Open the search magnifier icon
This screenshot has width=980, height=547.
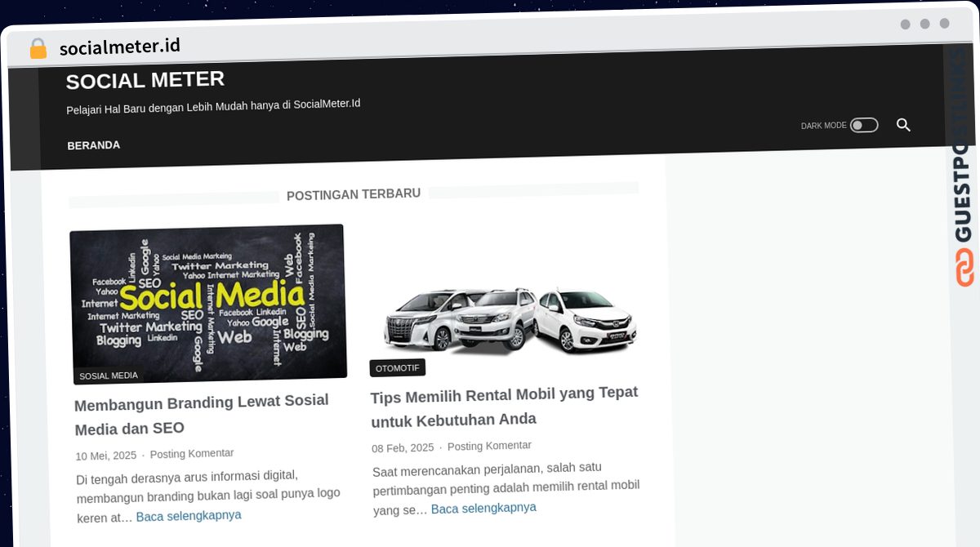[x=903, y=125]
